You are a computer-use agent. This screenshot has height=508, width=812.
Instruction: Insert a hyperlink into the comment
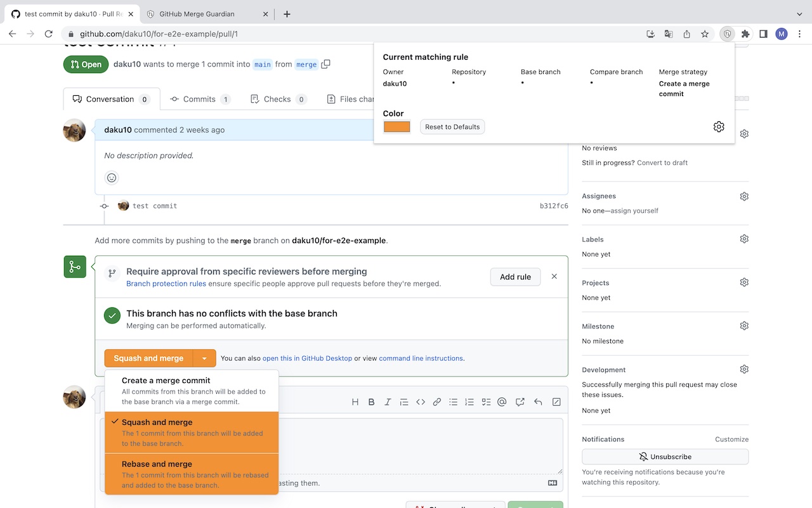[436, 401]
